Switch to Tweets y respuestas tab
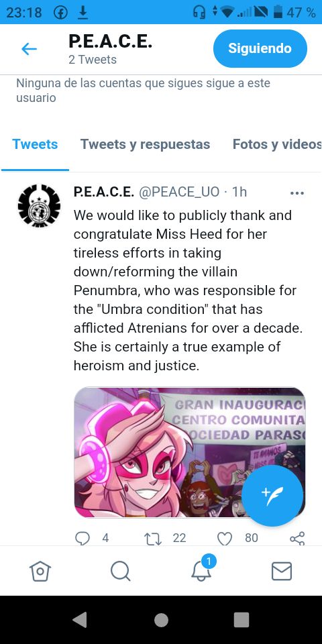The image size is (322, 644). click(145, 144)
